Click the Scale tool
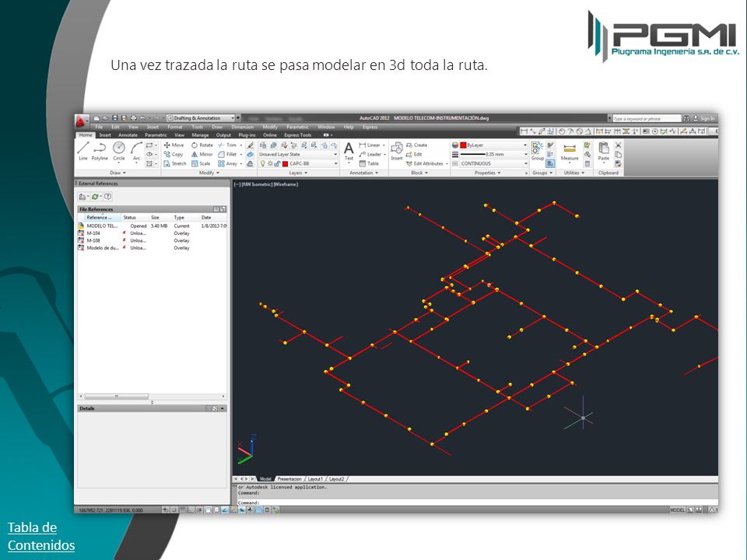747x560 pixels. 201,163
